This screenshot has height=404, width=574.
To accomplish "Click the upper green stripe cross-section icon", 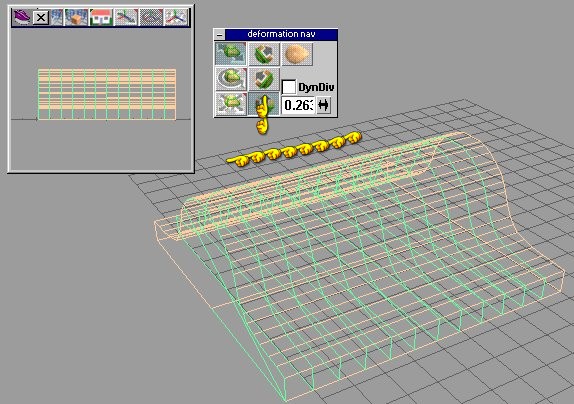I will [x=264, y=54].
